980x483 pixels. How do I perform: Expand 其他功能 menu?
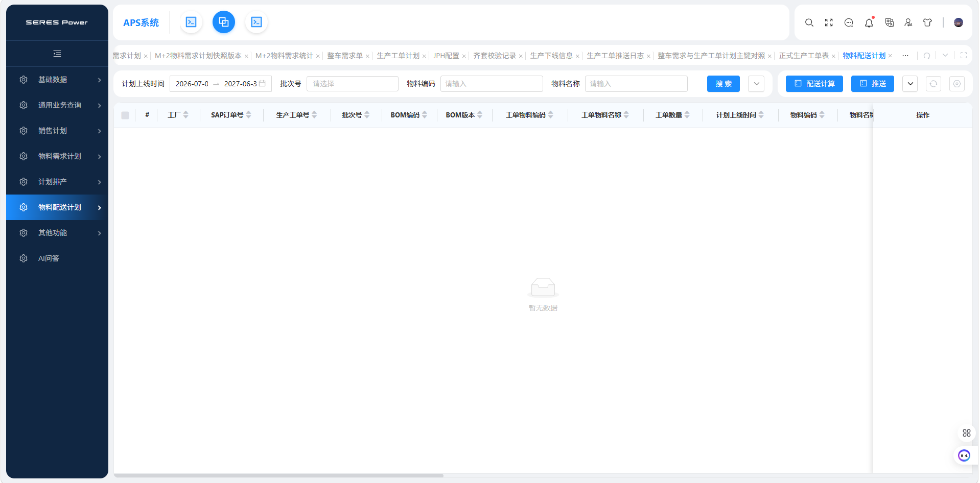(57, 233)
